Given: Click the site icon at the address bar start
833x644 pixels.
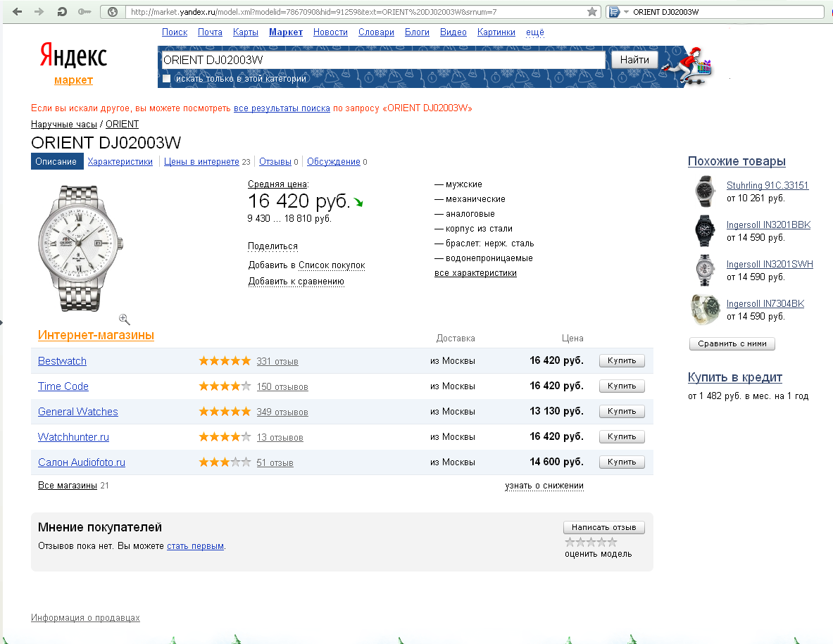Looking at the screenshot, I should pos(113,12).
